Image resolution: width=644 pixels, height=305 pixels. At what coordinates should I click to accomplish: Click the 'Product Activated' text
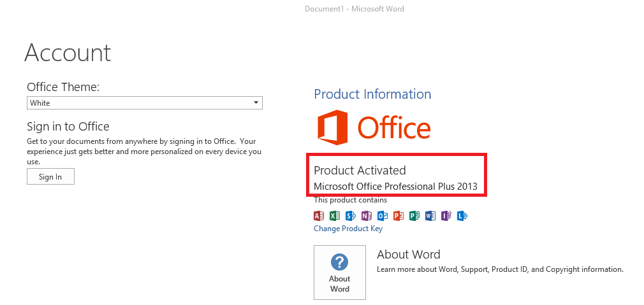pyautogui.click(x=360, y=170)
